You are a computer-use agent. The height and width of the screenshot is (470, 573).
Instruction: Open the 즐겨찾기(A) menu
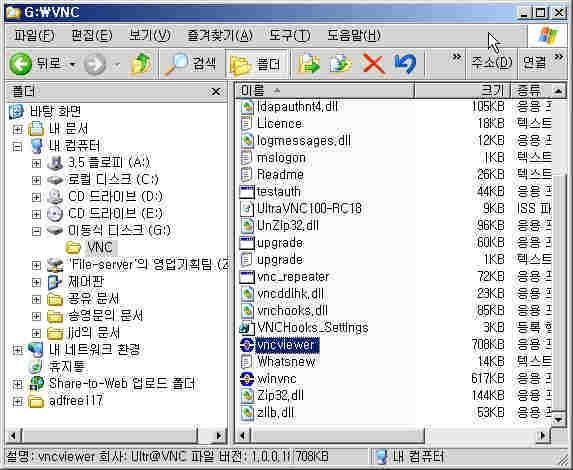220,35
